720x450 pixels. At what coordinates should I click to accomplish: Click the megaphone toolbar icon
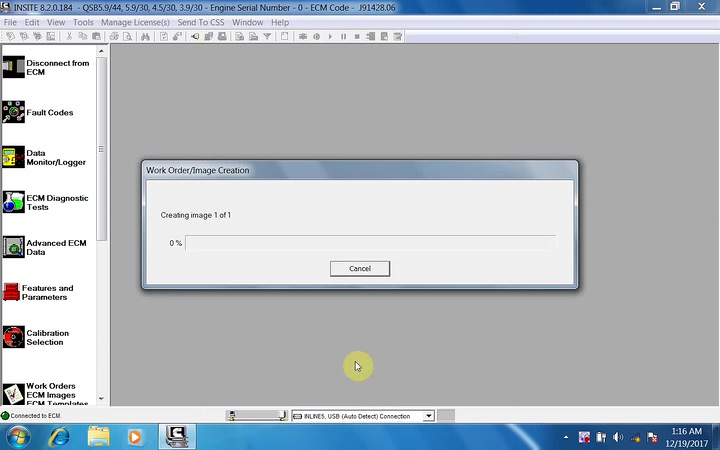[195, 36]
